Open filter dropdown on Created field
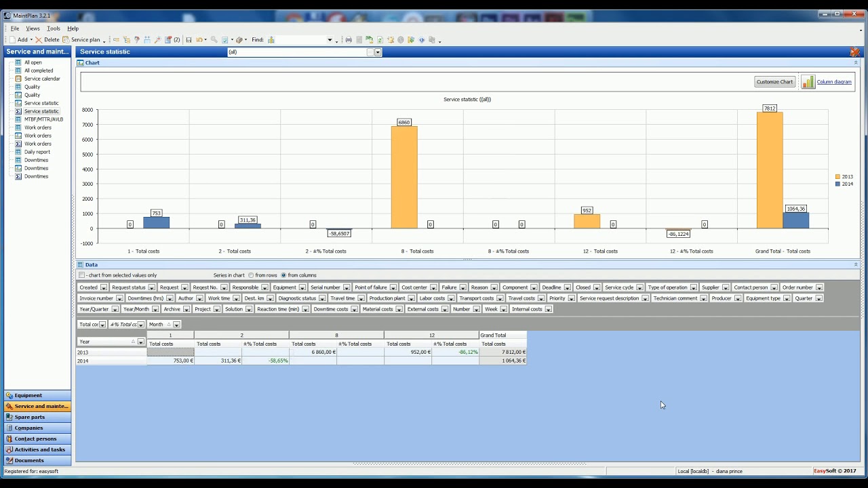Viewport: 868px width, 488px height. coord(104,287)
